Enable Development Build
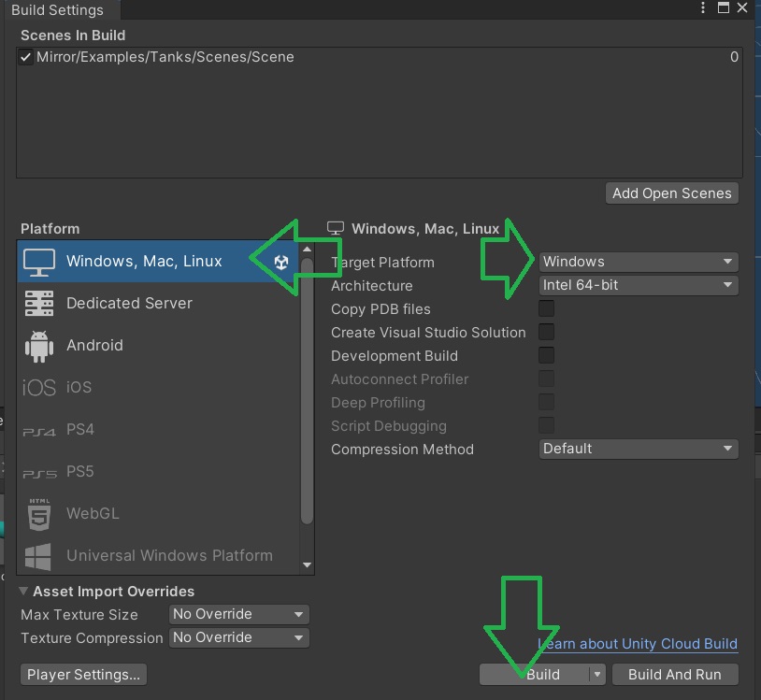Viewport: 761px width, 700px height. 546,355
